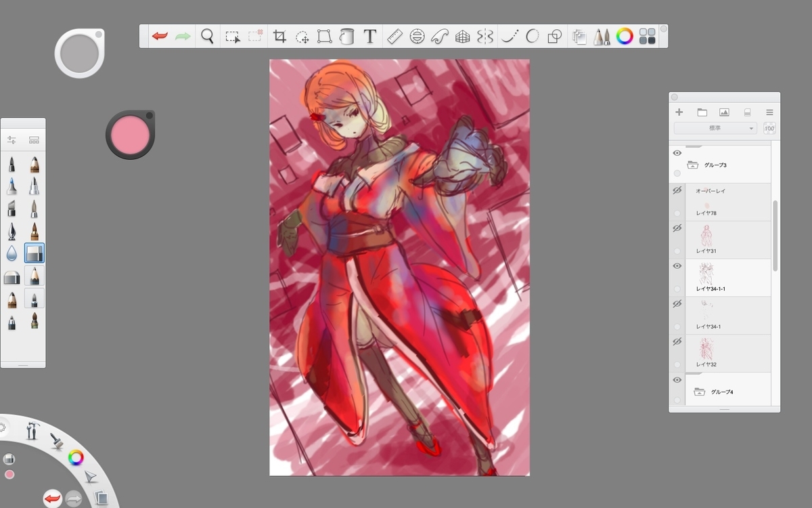The height and width of the screenshot is (508, 812).
Task: Enable the Ellipse guide tool
Action: [417, 37]
